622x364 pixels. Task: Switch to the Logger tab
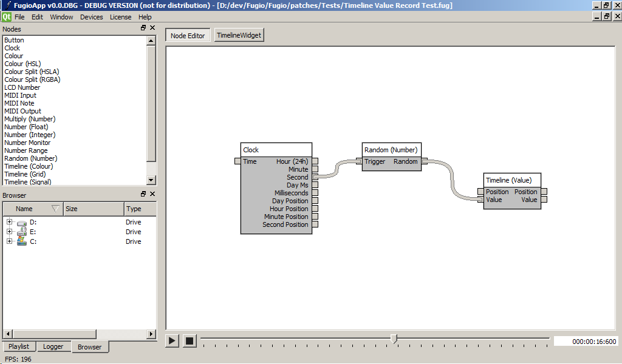(x=54, y=346)
